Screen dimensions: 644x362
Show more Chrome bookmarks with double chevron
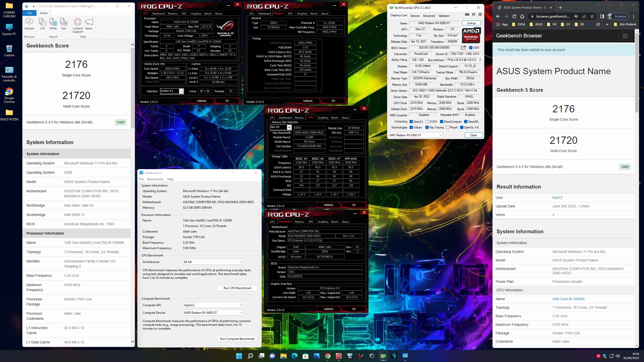tap(607, 24)
